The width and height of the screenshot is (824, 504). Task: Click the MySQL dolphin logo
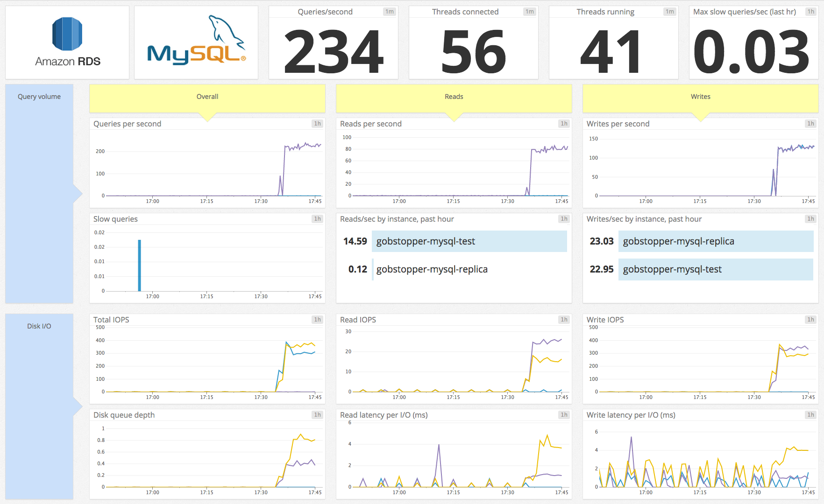click(x=195, y=41)
